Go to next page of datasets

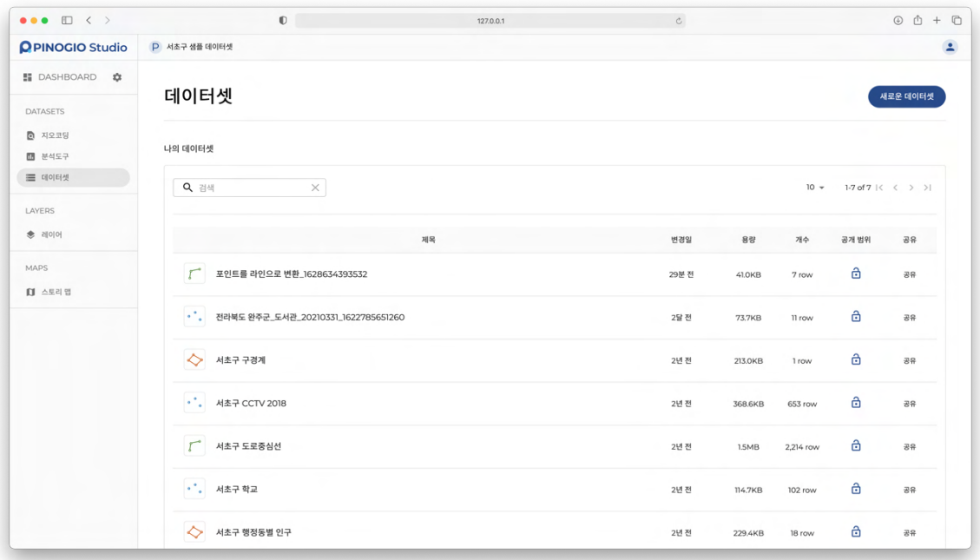pyautogui.click(x=911, y=188)
